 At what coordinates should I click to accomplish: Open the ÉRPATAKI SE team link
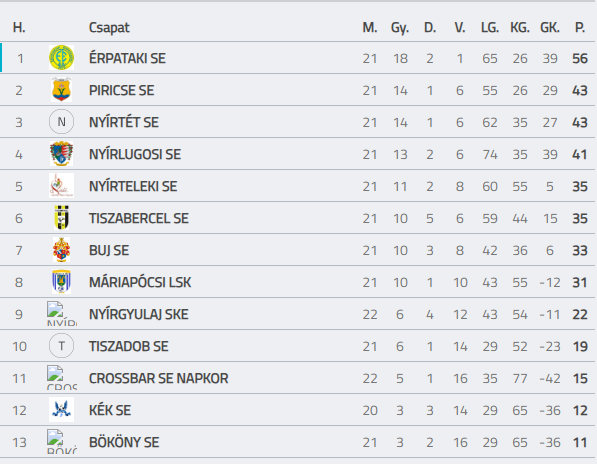click(x=127, y=58)
